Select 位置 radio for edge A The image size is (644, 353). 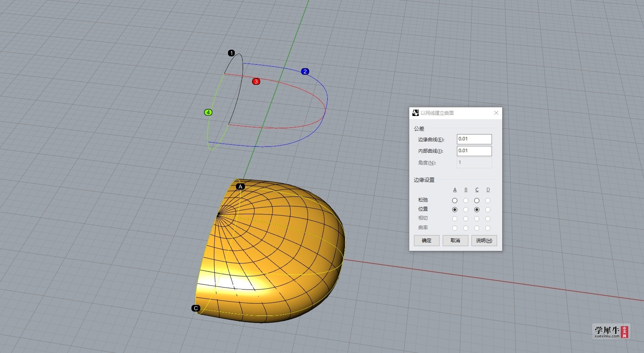(455, 209)
